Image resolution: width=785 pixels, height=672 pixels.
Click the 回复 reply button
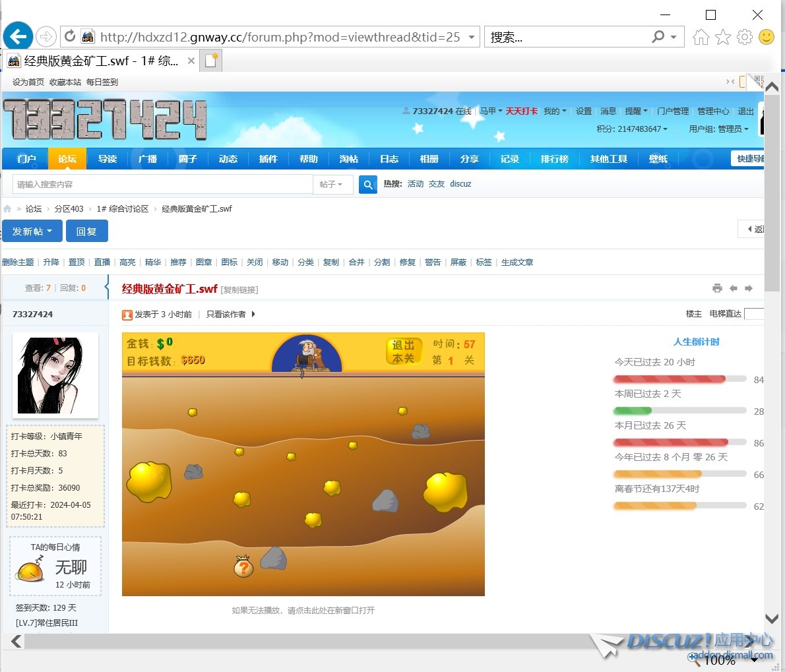(x=86, y=231)
